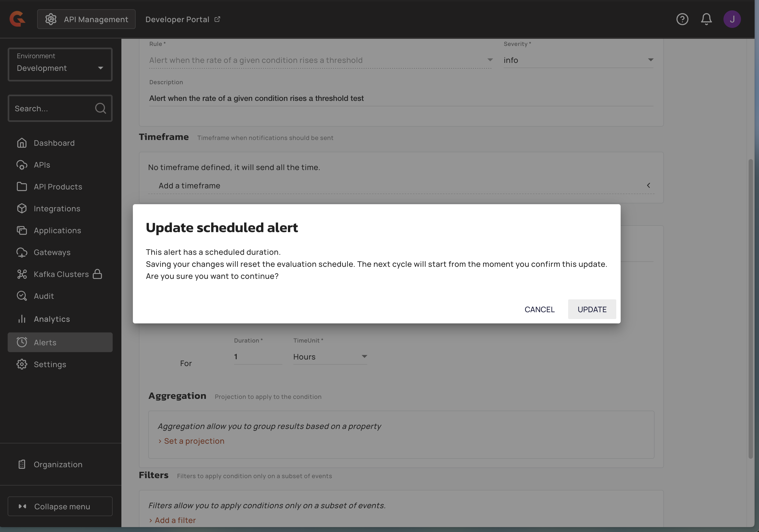The image size is (759, 532).
Task: Open the Severity dropdown showing info
Action: tap(578, 60)
